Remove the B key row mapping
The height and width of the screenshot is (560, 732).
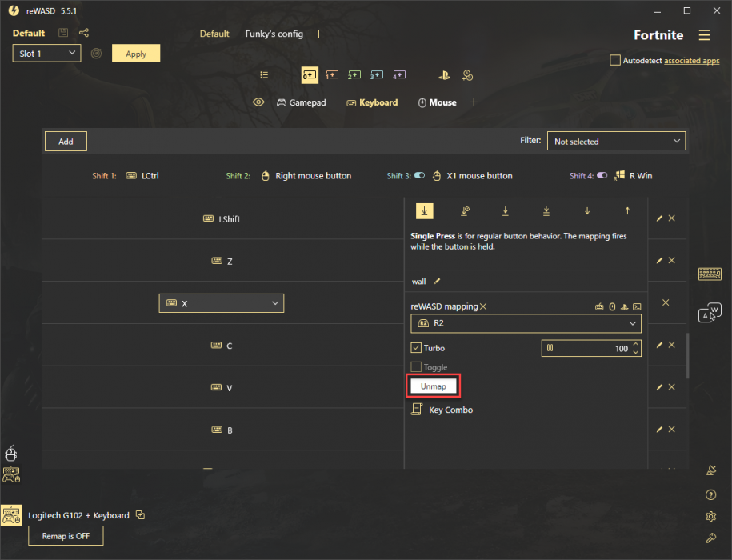pos(672,429)
